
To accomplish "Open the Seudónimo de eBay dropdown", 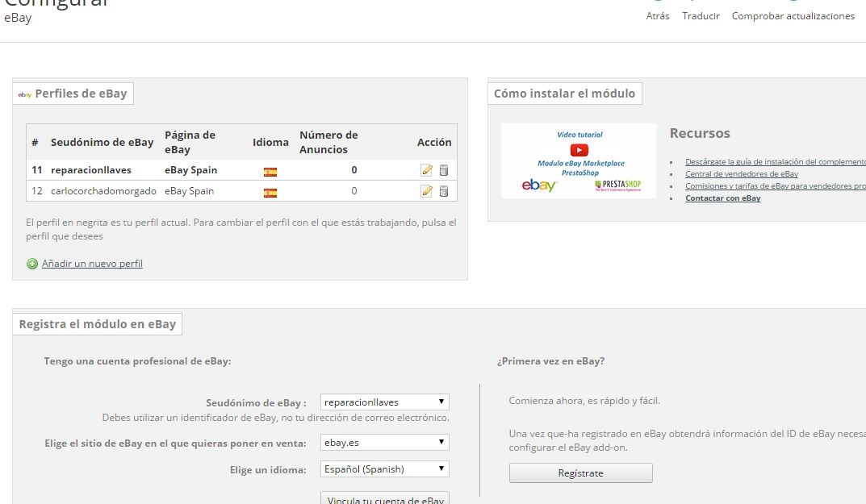I will [384, 402].
